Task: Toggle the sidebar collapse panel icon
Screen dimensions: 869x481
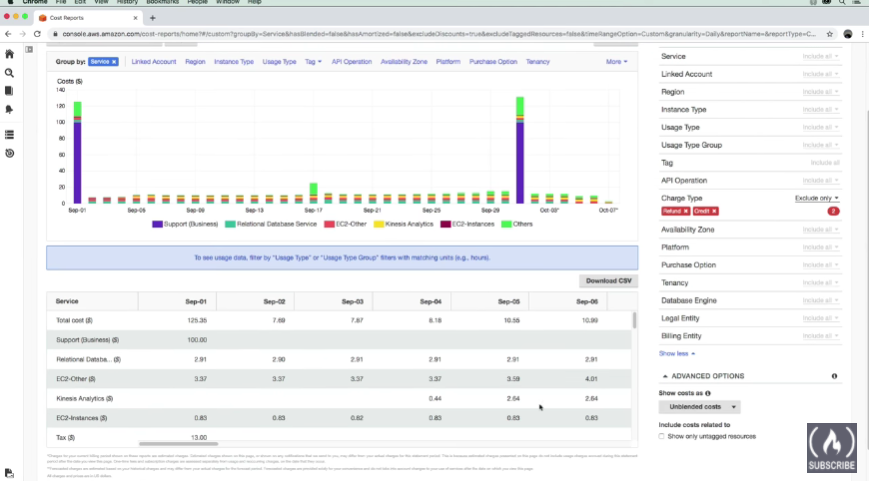Action: click(29, 49)
